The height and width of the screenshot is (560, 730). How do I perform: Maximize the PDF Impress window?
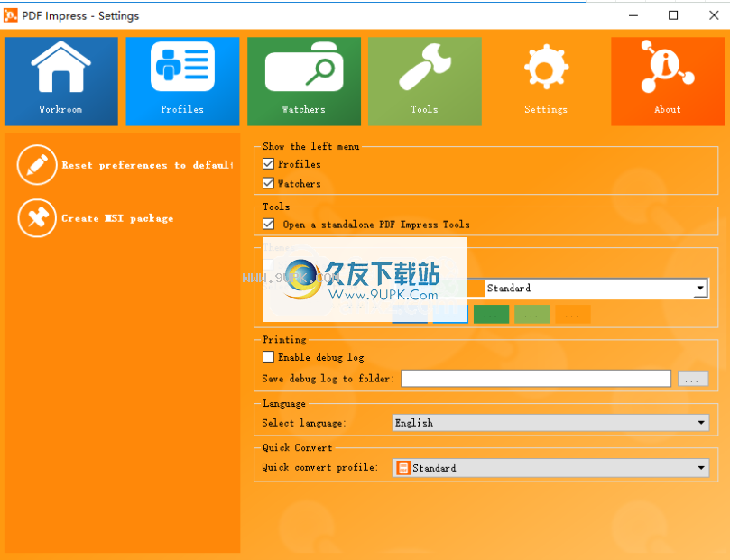[x=673, y=15]
